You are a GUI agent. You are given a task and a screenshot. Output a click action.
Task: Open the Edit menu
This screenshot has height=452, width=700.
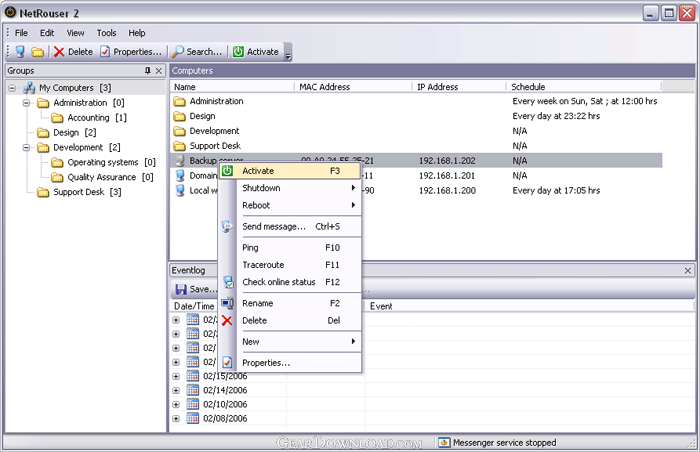click(x=47, y=33)
